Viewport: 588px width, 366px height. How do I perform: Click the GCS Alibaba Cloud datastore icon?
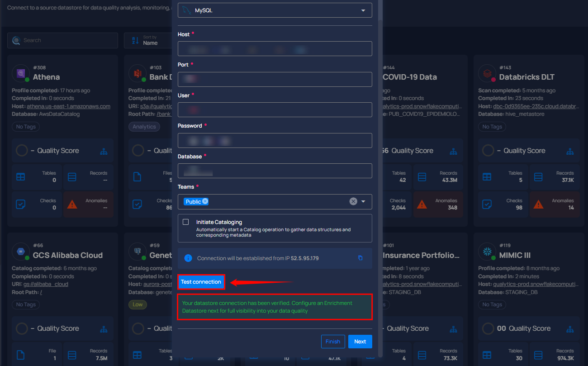click(x=20, y=251)
